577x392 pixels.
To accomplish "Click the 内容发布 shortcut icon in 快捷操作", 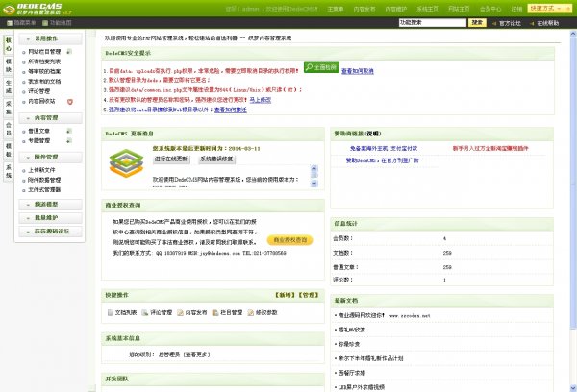I will click(x=181, y=312).
